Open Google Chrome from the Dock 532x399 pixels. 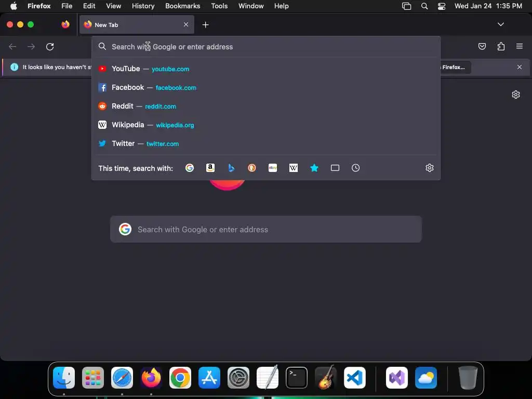point(180,378)
